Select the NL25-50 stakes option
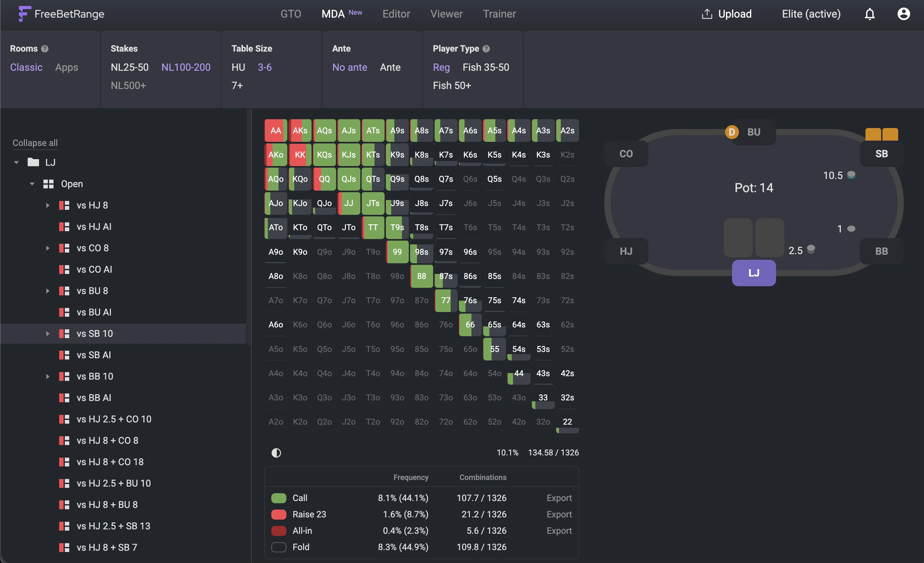The width and height of the screenshot is (924, 563). [x=129, y=68]
